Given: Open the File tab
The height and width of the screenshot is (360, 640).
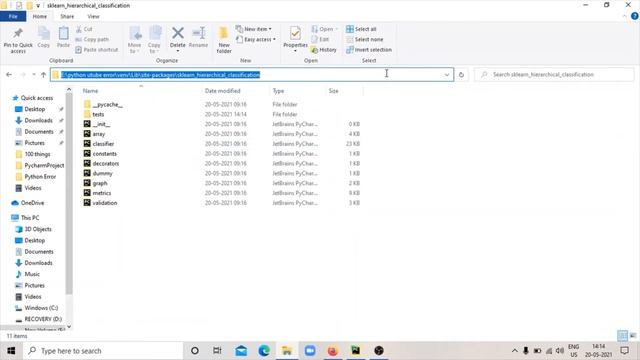Looking at the screenshot, I should coord(13,16).
